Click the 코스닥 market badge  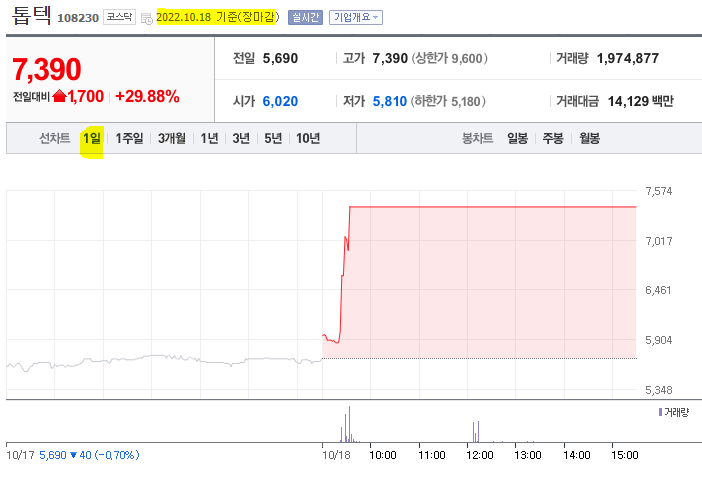coord(119,17)
